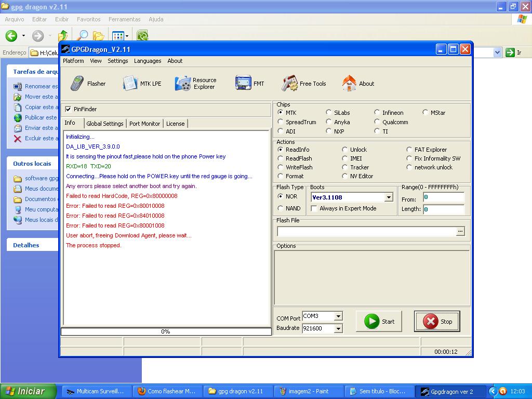Select NAND flash type radio button
This screenshot has height=399, width=532.
(x=280, y=208)
